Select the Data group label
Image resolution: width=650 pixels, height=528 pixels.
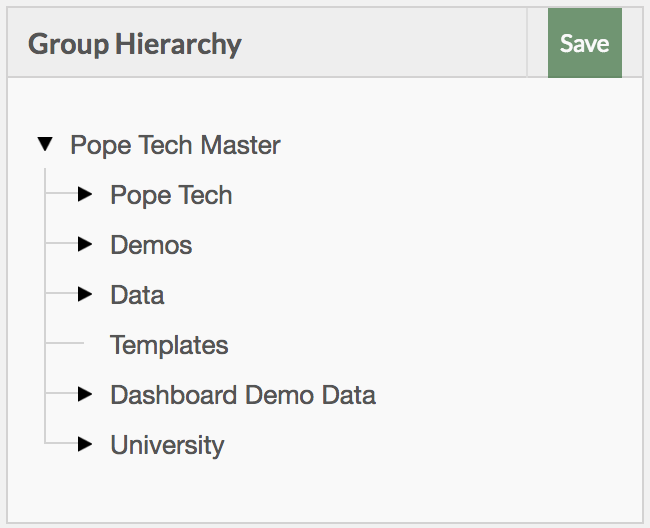[x=137, y=295]
